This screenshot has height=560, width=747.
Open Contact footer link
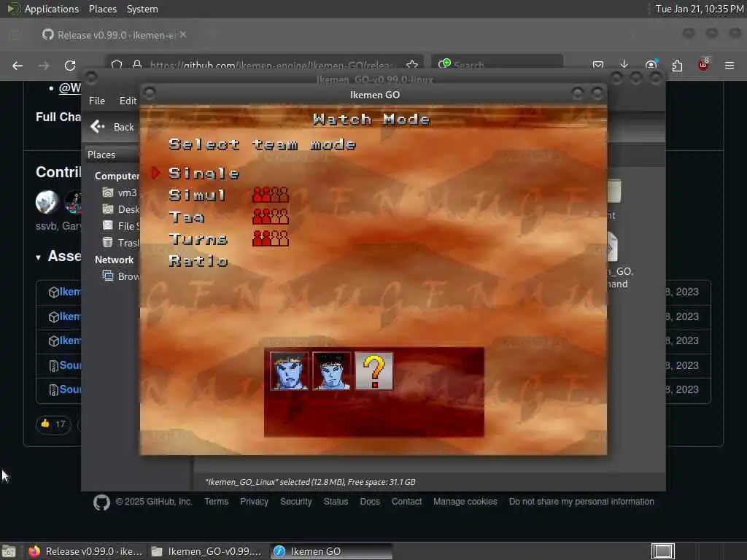[406, 502]
